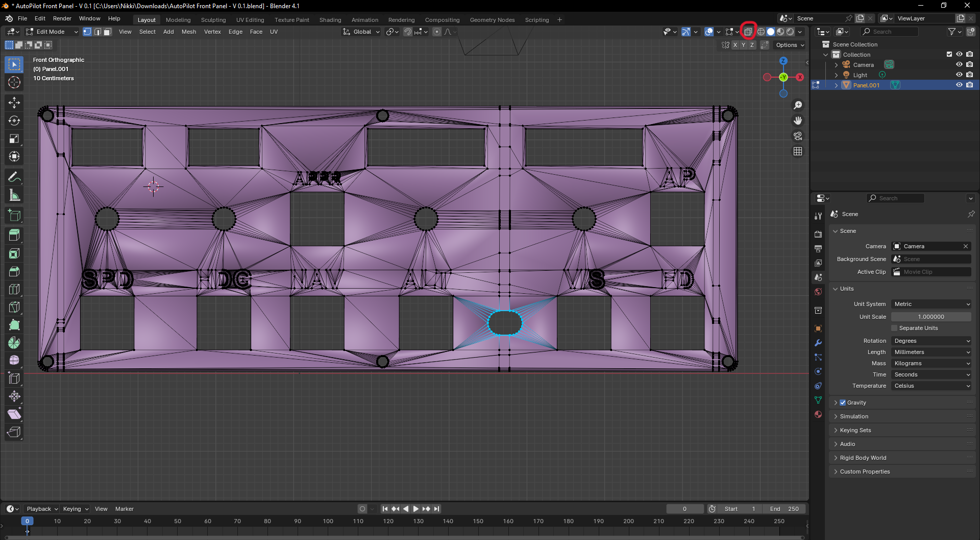The height and width of the screenshot is (540, 980).
Task: Toggle the Gravity checkbox
Action: [843, 403]
